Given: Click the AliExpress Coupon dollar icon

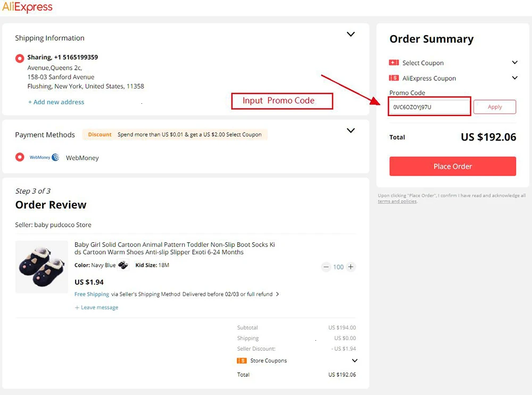Looking at the screenshot, I should tap(394, 78).
